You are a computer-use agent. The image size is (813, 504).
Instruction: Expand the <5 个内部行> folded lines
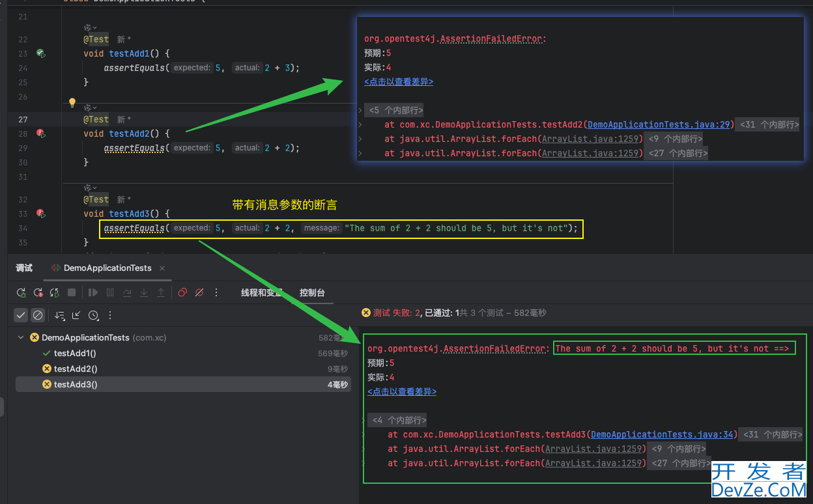coord(394,110)
